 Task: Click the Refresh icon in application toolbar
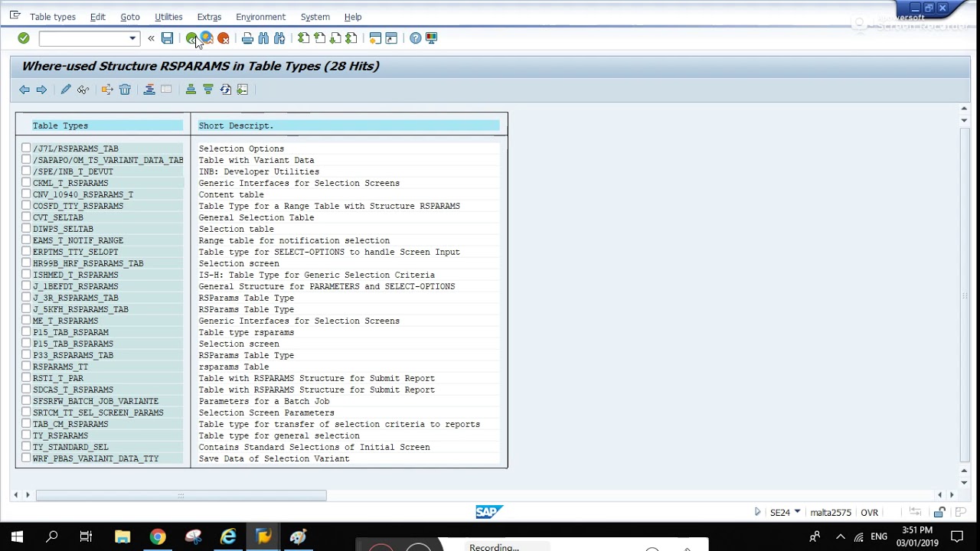pyautogui.click(x=225, y=90)
